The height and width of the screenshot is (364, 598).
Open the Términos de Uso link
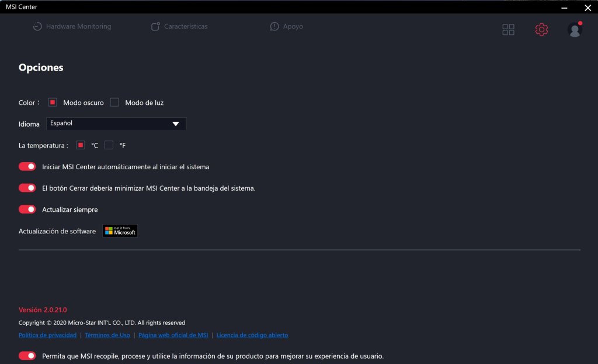[107, 335]
